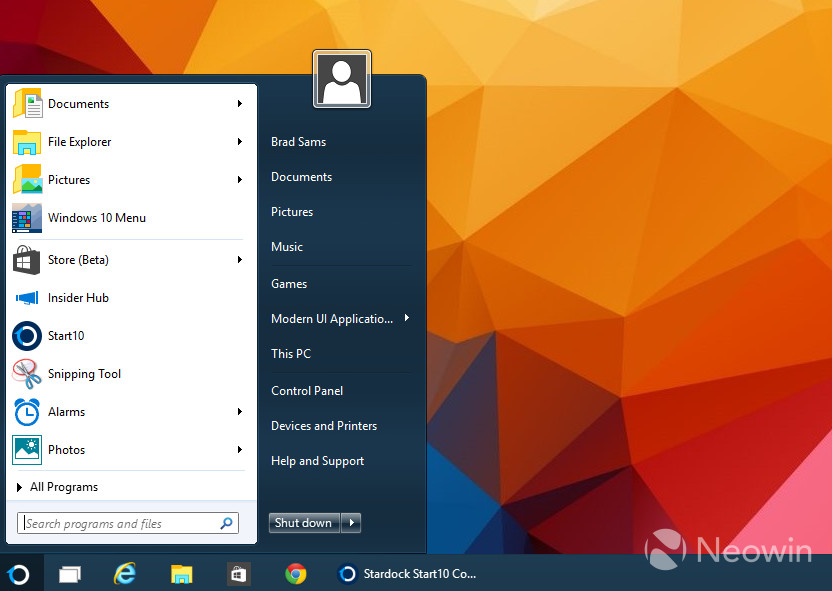Select the left-pane Pictures text label
The image size is (832, 591).
69,180
